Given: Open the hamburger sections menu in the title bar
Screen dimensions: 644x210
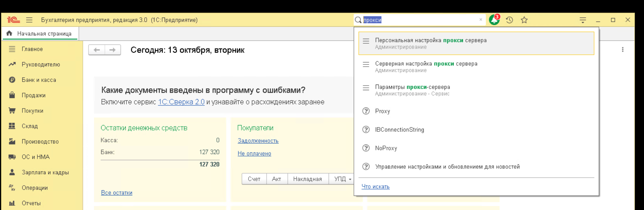Looking at the screenshot, I should [29, 20].
